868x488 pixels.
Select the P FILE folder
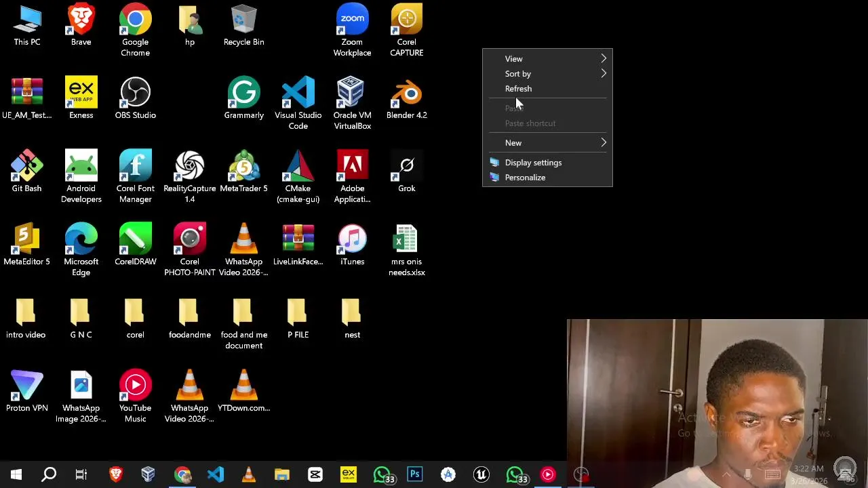tap(298, 319)
